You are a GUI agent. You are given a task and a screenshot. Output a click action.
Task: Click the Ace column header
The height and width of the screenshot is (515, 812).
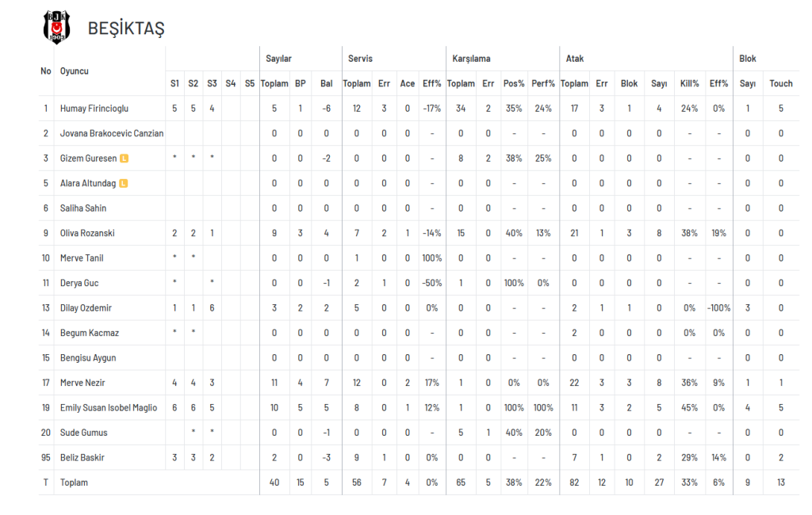(407, 83)
